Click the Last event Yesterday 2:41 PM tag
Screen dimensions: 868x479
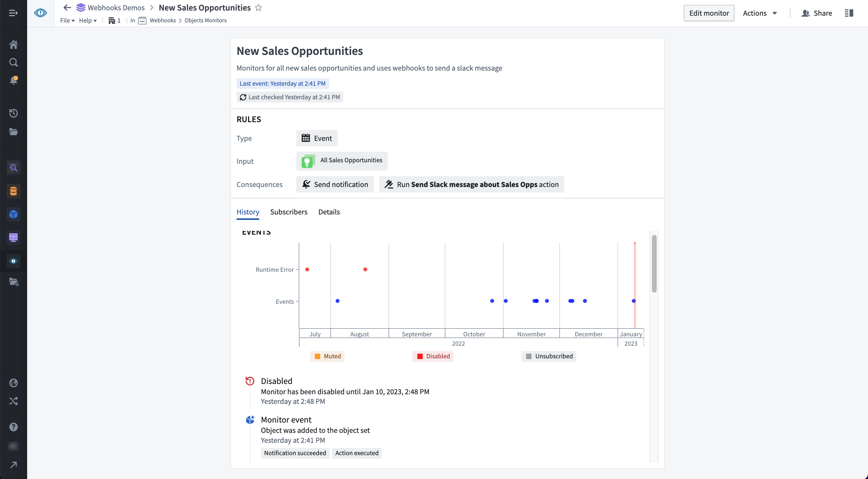coord(282,83)
